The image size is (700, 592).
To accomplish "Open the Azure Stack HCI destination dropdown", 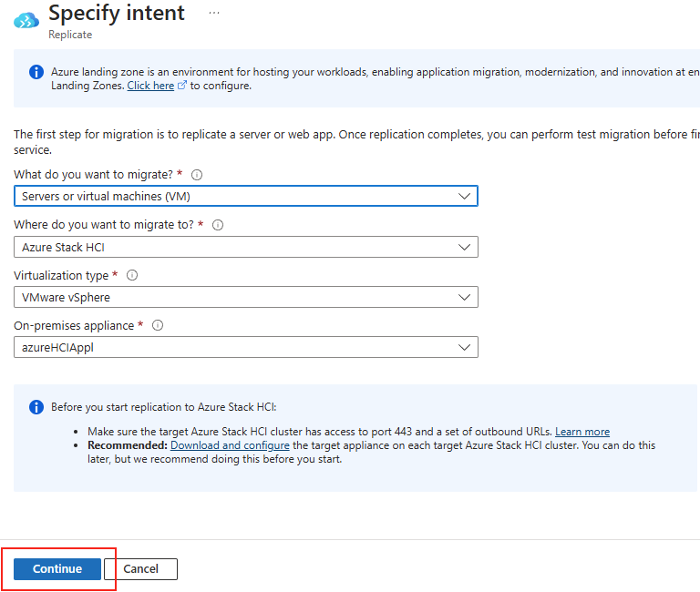I will click(246, 247).
